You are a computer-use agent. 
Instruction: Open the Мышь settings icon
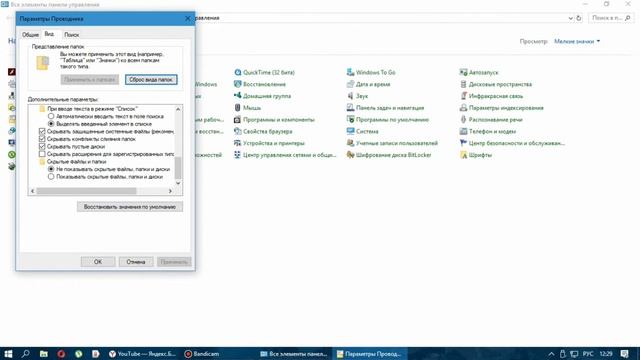coord(238,108)
